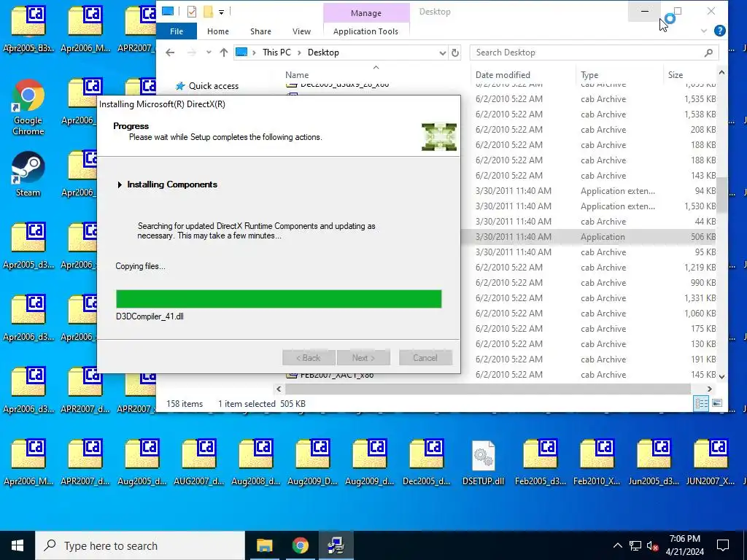Open Steam desktop shortcut
Screen dimensions: 747x560
tap(28, 174)
